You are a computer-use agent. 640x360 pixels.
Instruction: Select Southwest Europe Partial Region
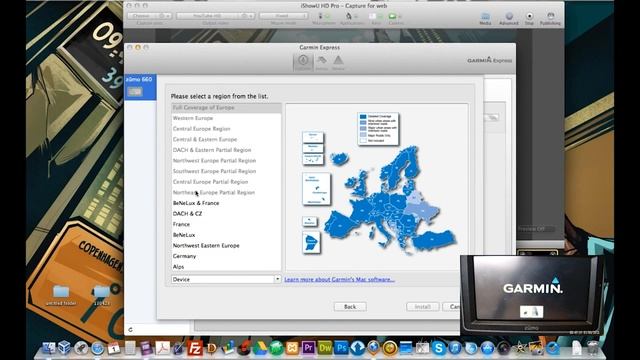pos(226,171)
